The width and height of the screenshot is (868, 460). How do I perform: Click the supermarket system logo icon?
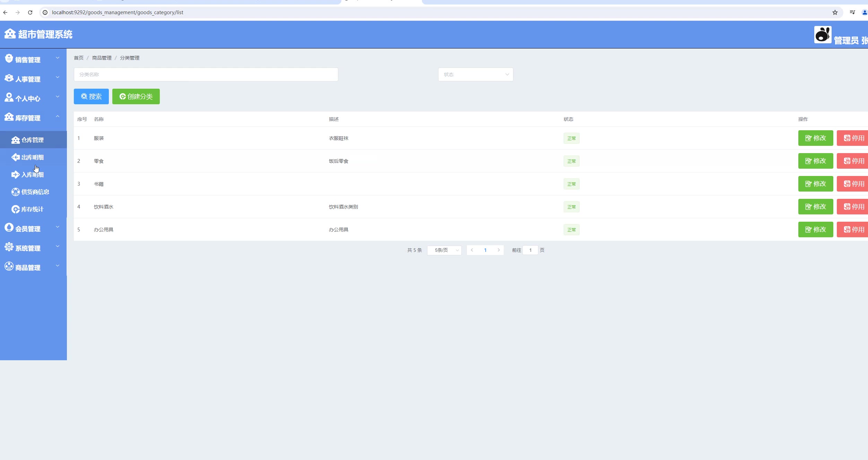(x=10, y=34)
